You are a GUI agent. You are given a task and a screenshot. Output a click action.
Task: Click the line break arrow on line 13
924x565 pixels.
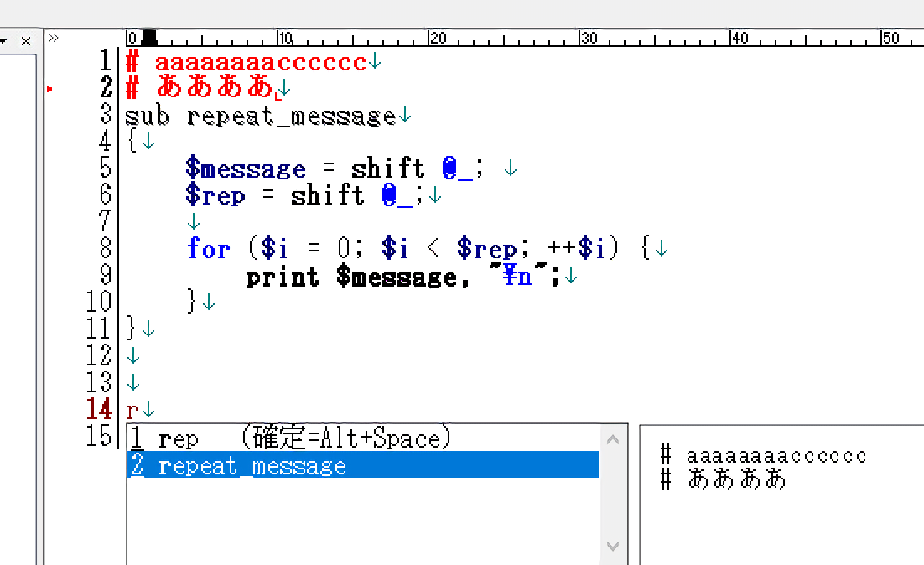pyautogui.click(x=133, y=383)
